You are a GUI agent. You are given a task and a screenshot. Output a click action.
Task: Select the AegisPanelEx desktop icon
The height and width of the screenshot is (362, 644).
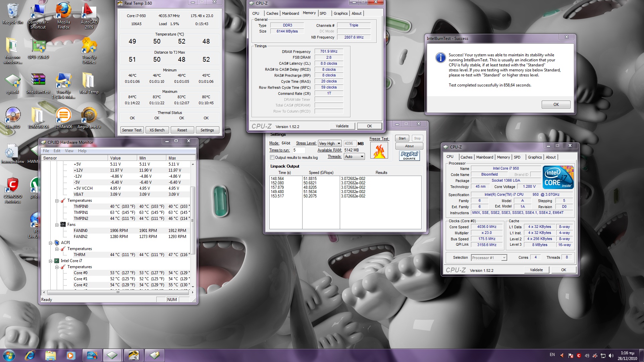coord(89,118)
